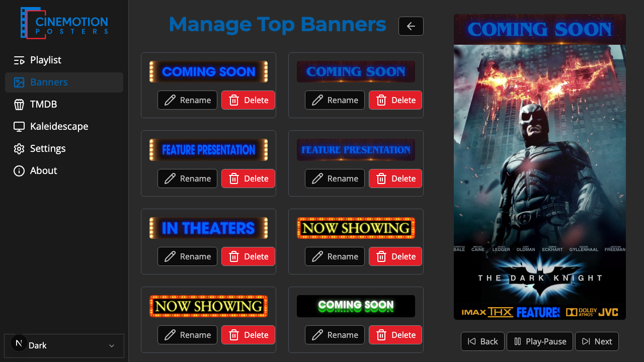Select the dark starry Coming Soon banner image

point(356,72)
